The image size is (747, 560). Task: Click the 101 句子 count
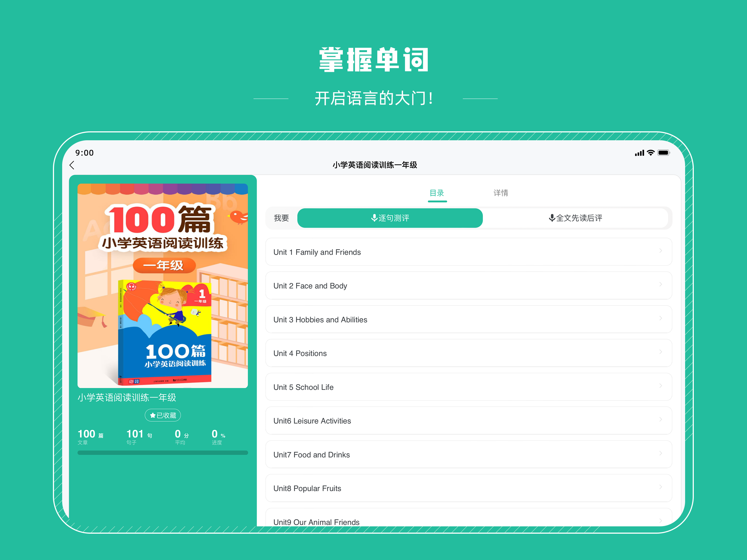[139, 437]
